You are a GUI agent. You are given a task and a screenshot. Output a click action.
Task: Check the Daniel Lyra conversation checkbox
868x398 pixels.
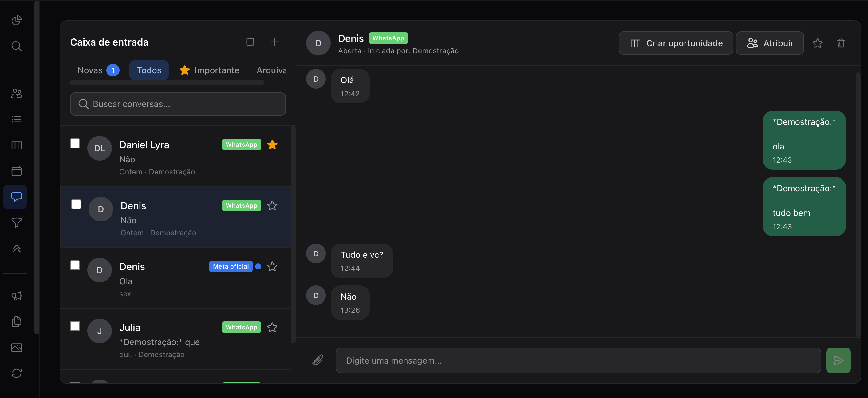75,143
